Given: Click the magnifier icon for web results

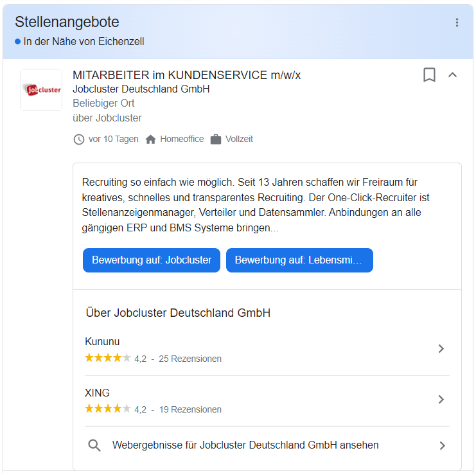Looking at the screenshot, I should coord(94,445).
